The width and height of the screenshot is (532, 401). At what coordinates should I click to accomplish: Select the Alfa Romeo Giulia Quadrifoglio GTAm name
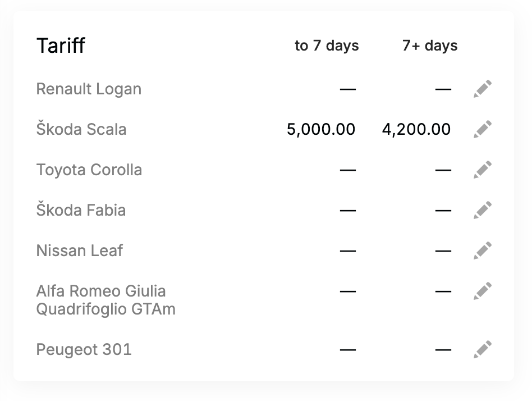point(106,300)
